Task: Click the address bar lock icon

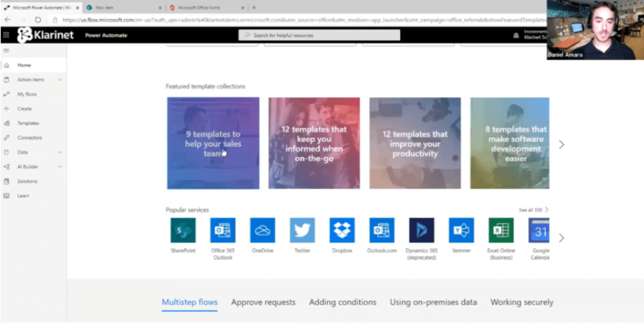Action: pyautogui.click(x=55, y=19)
